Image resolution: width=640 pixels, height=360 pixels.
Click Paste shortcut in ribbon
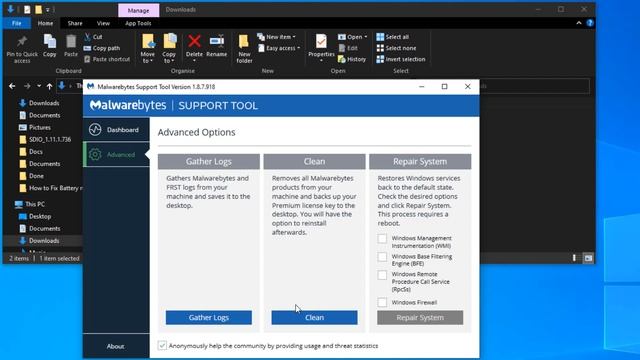107,59
